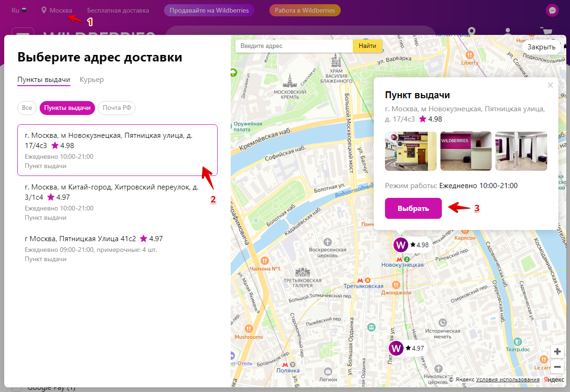Switch to the Пункты выдачи tab
The height and width of the screenshot is (392, 570).
click(43, 80)
